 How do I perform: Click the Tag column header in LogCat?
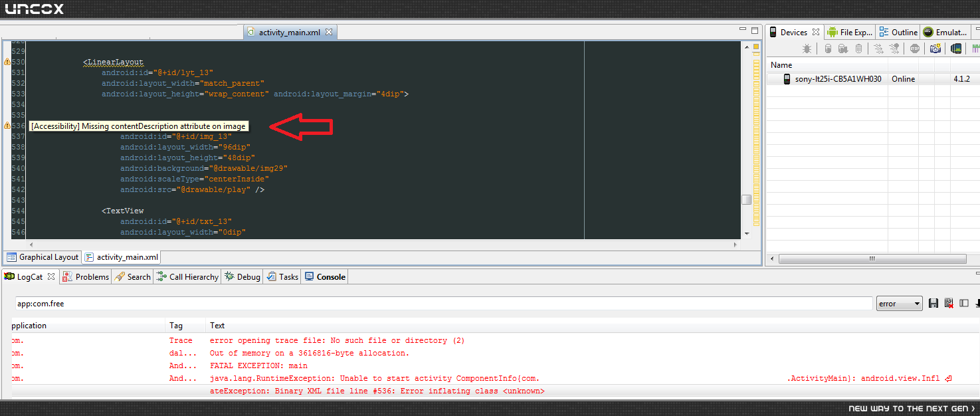tap(185, 326)
